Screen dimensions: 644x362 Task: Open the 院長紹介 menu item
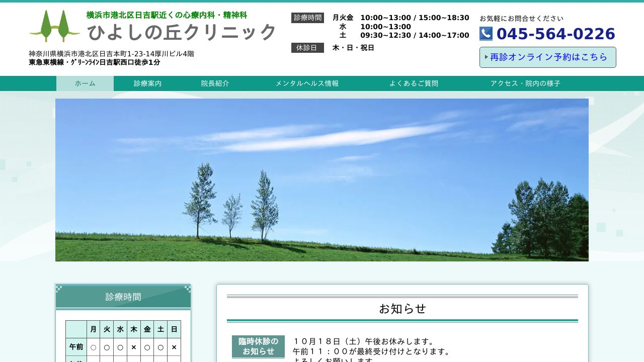[215, 83]
